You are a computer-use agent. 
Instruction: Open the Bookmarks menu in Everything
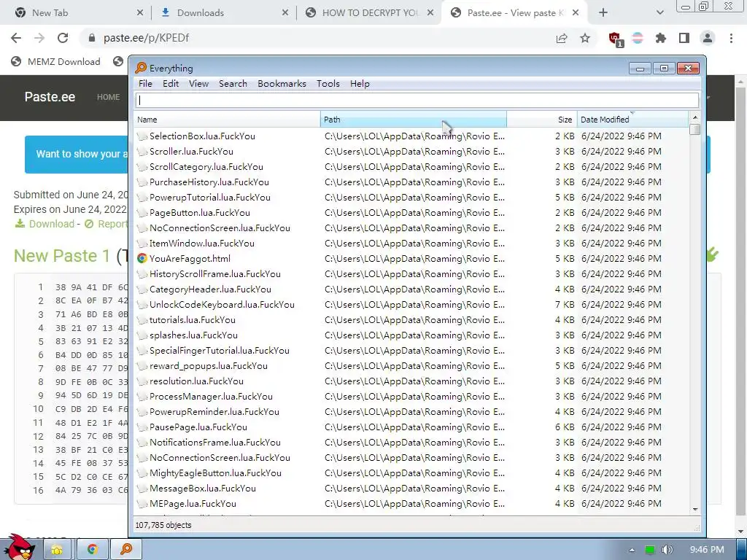tap(282, 84)
